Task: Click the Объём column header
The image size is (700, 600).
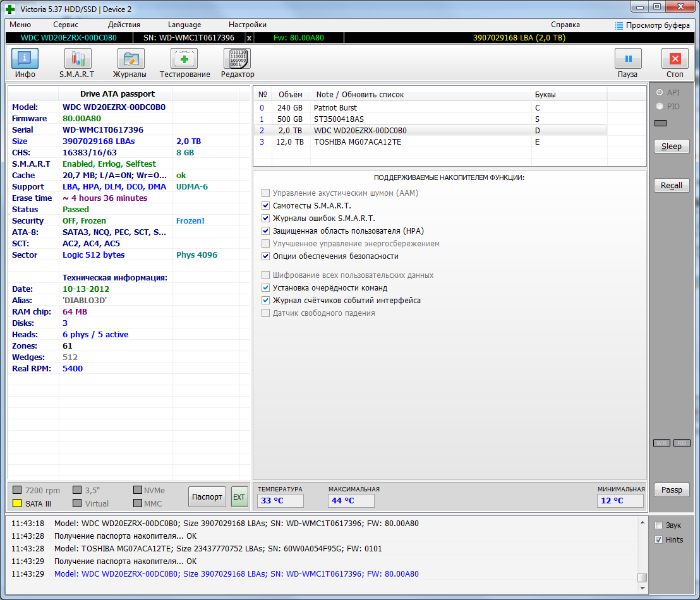Action: tap(290, 95)
